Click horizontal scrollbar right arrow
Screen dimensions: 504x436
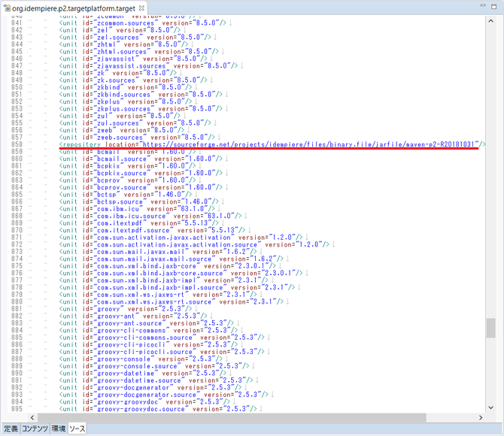481,418
